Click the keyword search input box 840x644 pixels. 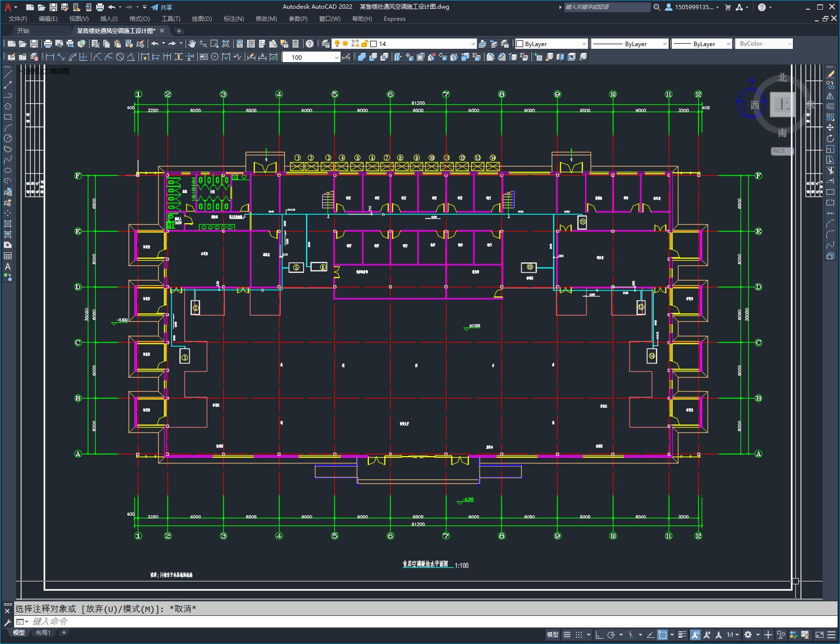click(607, 7)
